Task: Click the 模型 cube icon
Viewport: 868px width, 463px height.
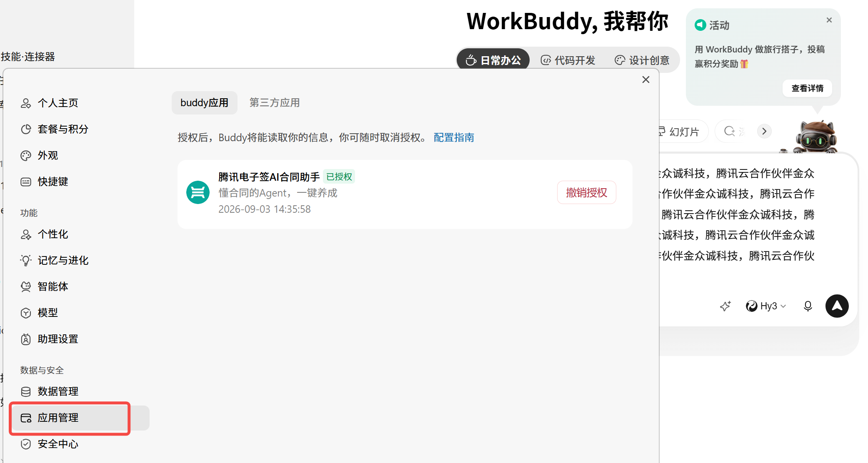Action: [x=26, y=313]
